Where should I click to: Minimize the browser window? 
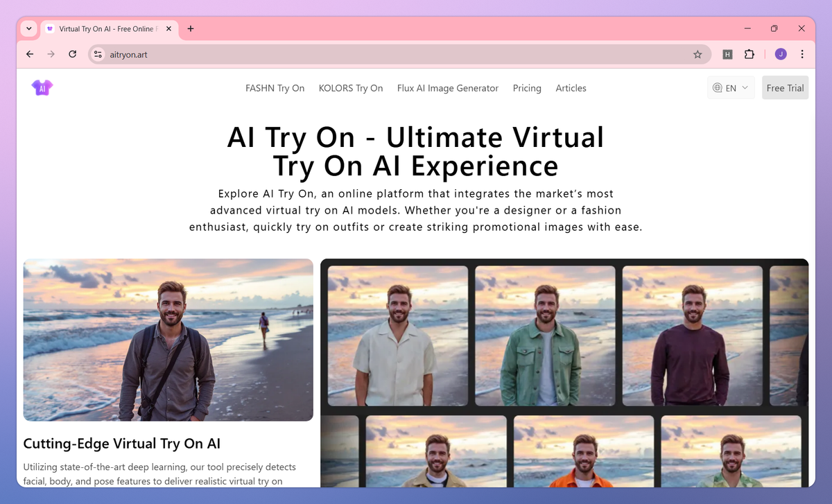tap(748, 28)
